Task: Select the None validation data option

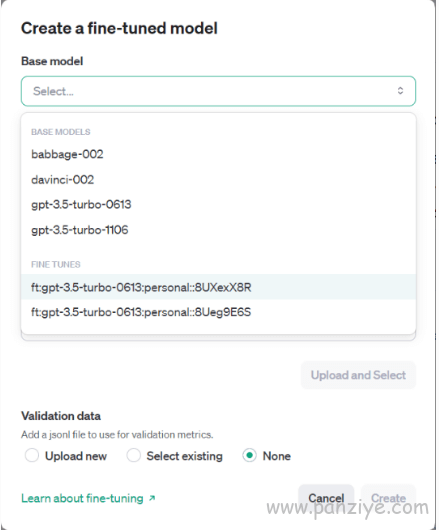Action: [249, 455]
